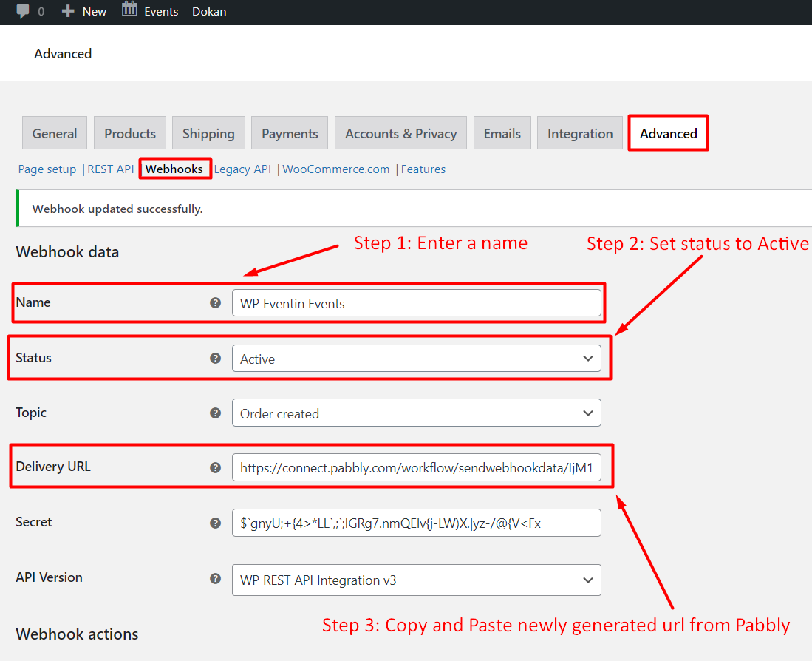
Task: Open the help tooltip beside Status
Action: pos(215,358)
